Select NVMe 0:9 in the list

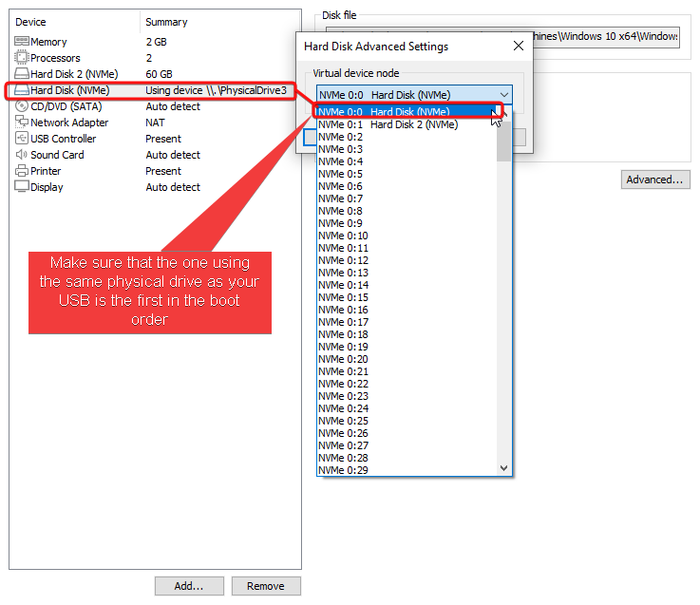point(407,223)
